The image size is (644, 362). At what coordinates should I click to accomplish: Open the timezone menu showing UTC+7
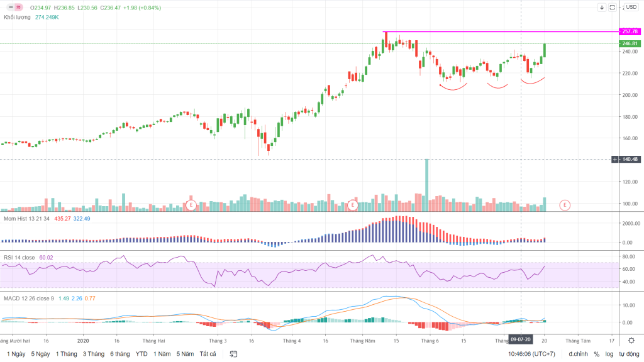pyautogui.click(x=531, y=354)
